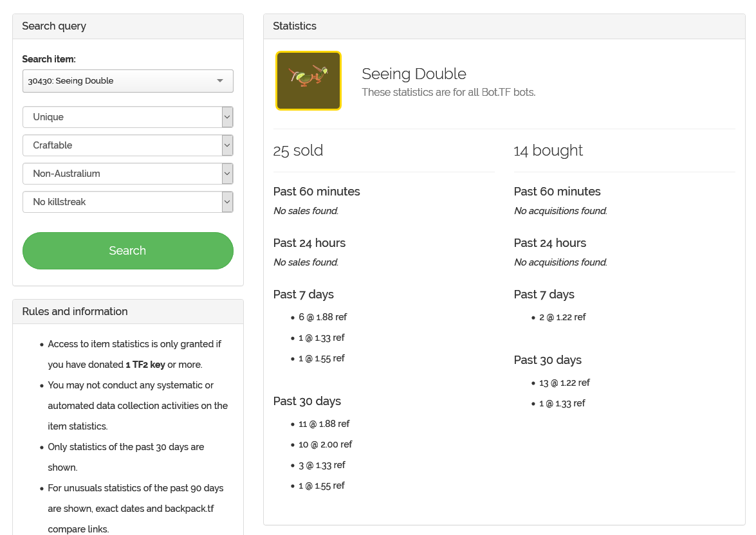Click the 25 sold heading

click(298, 150)
